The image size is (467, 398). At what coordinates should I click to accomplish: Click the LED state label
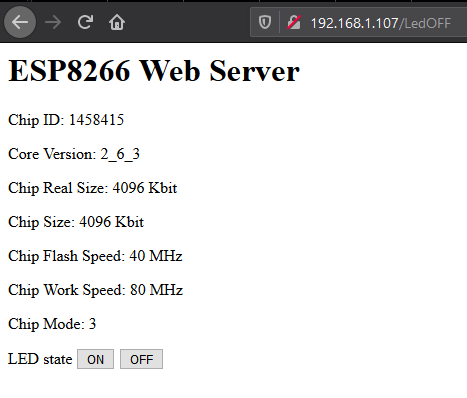[40, 359]
